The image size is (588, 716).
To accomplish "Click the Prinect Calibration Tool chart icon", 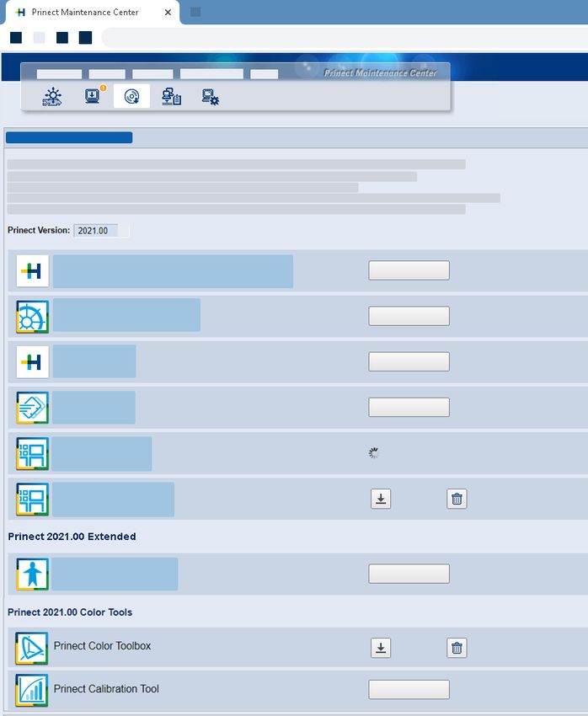I will [31, 691].
